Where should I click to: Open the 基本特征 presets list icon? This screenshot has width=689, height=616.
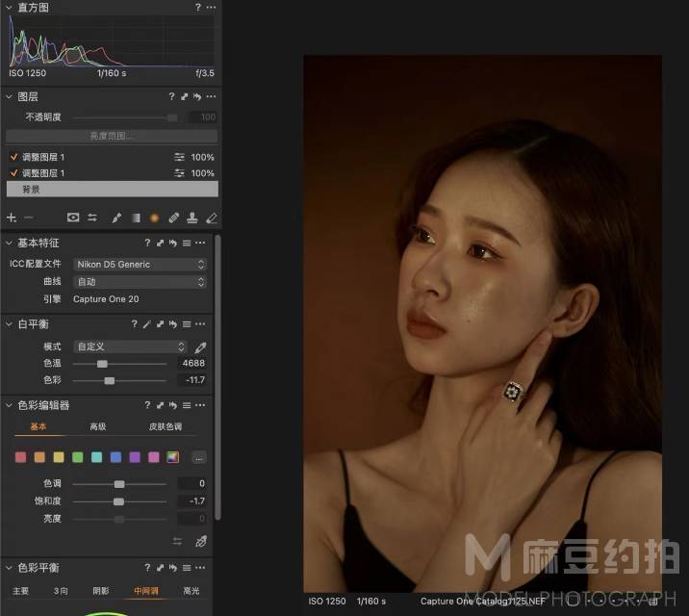click(187, 243)
